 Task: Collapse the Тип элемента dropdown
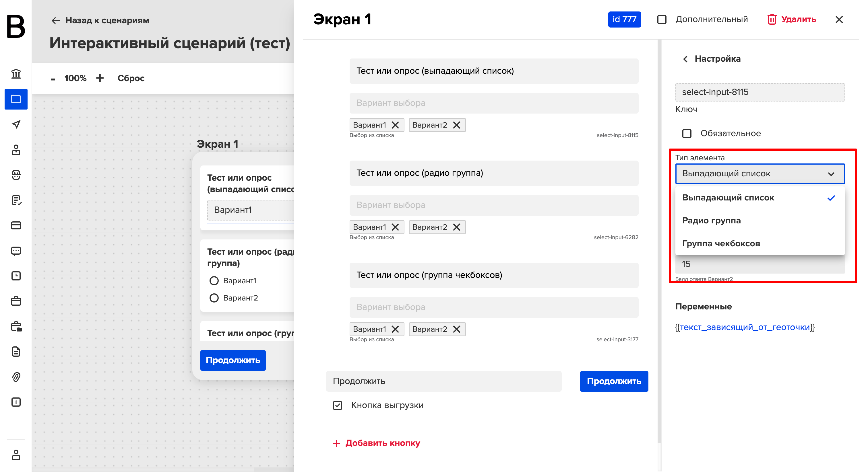(x=760, y=174)
